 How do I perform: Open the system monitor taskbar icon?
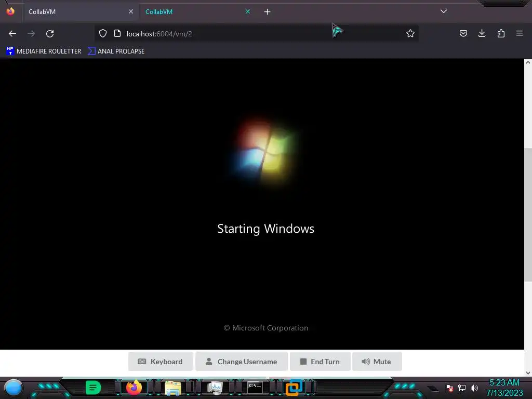[x=215, y=388]
